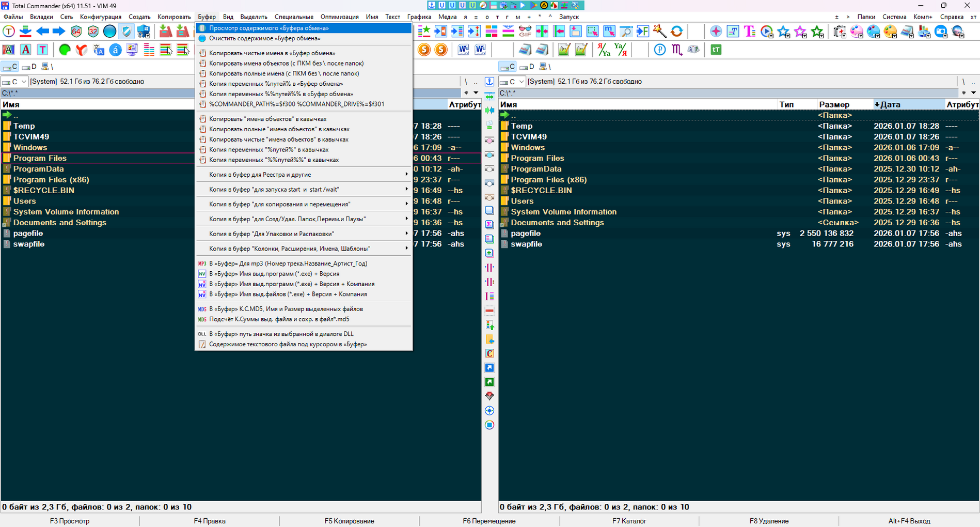Expand 'Для Упаковки и Распаковки' submenu

[304, 234]
